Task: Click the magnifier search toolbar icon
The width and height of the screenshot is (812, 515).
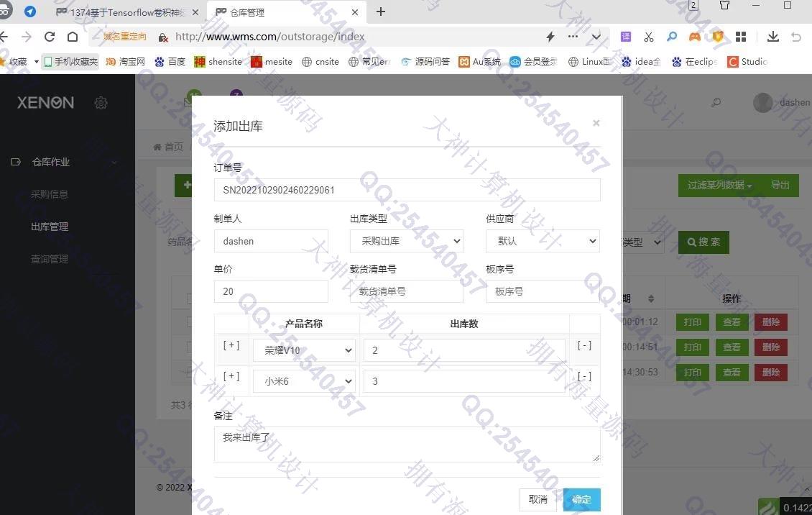Action: click(x=672, y=37)
